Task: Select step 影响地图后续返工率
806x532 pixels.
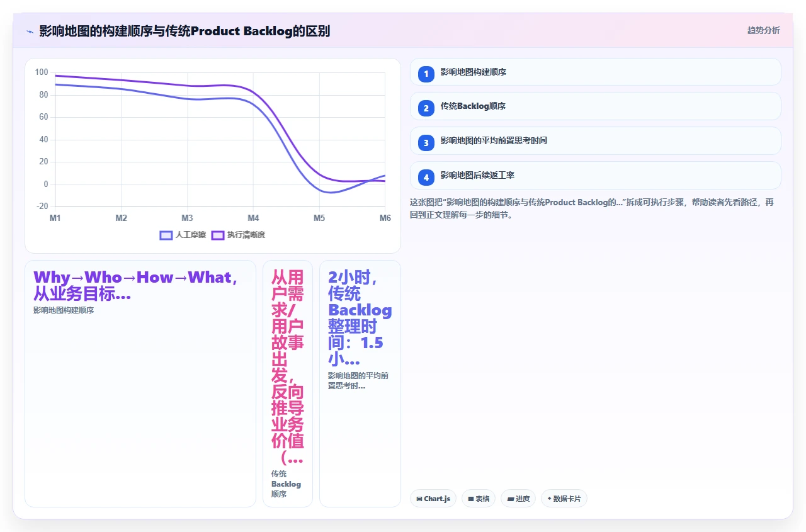Action: (595, 176)
